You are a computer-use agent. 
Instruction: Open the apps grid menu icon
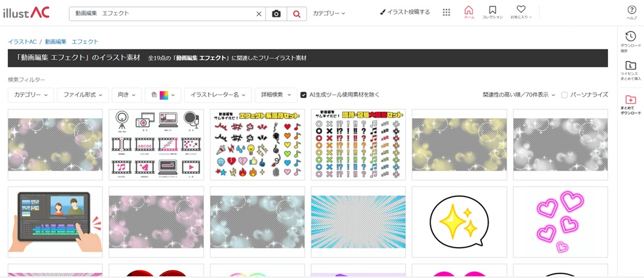coord(446,12)
